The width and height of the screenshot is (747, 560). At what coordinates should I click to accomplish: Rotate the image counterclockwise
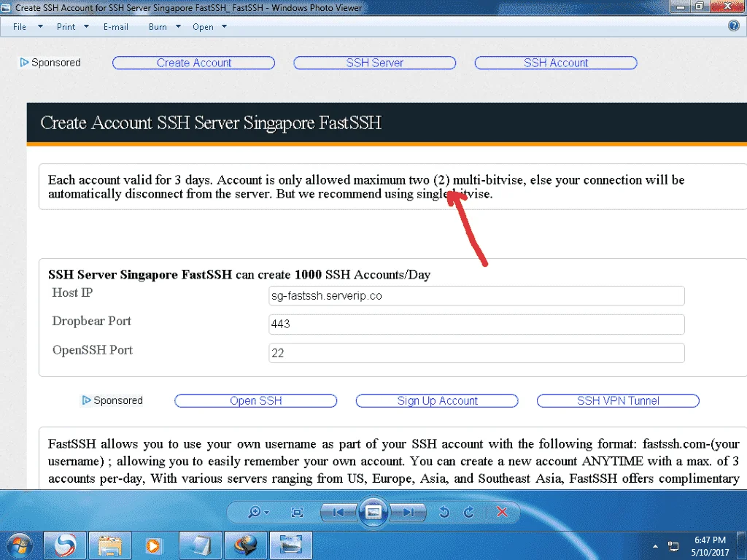click(444, 512)
